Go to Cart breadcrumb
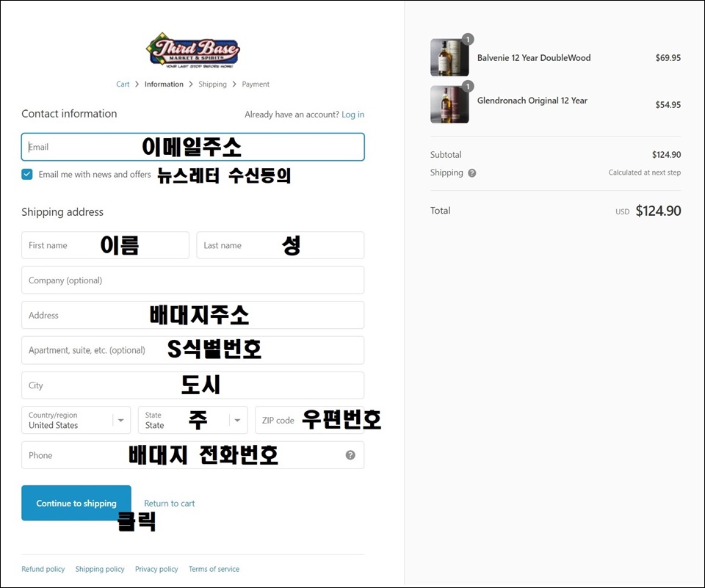The height and width of the screenshot is (588, 705). click(x=123, y=84)
